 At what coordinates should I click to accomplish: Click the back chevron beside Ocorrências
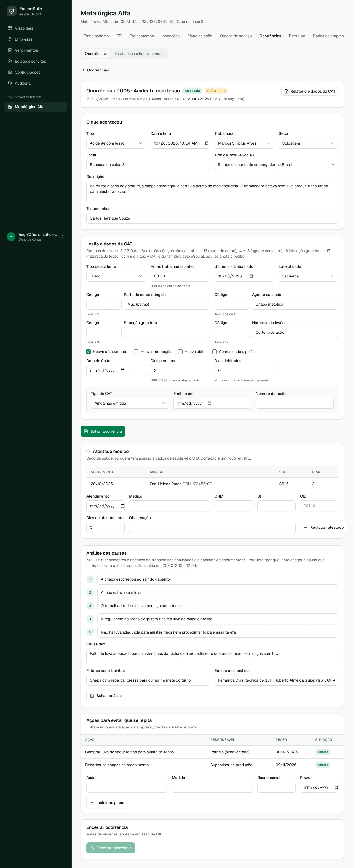click(x=83, y=70)
